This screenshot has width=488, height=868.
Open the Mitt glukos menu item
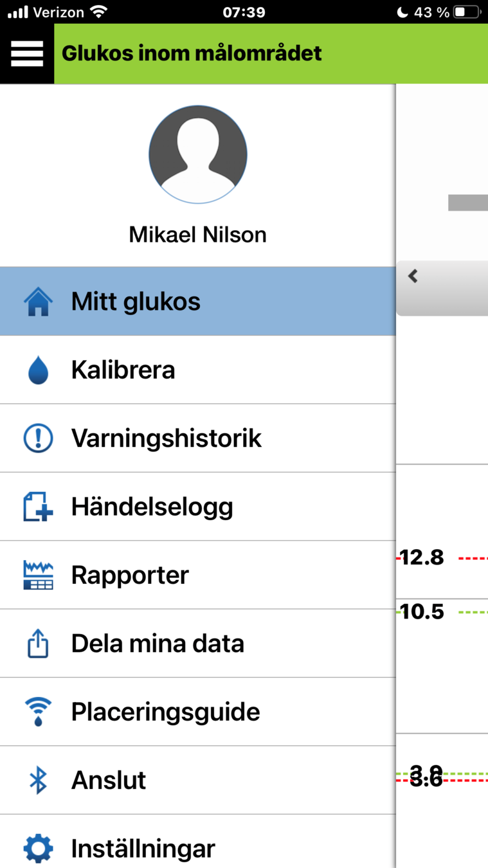(x=136, y=302)
